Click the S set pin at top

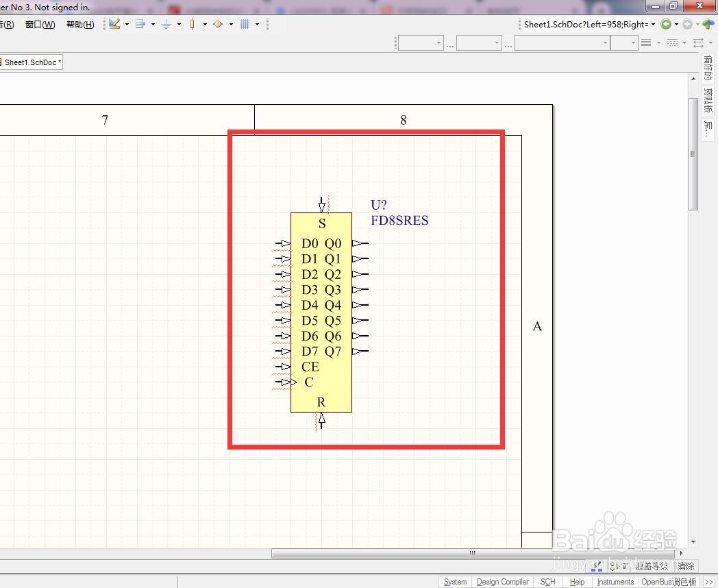[322, 205]
